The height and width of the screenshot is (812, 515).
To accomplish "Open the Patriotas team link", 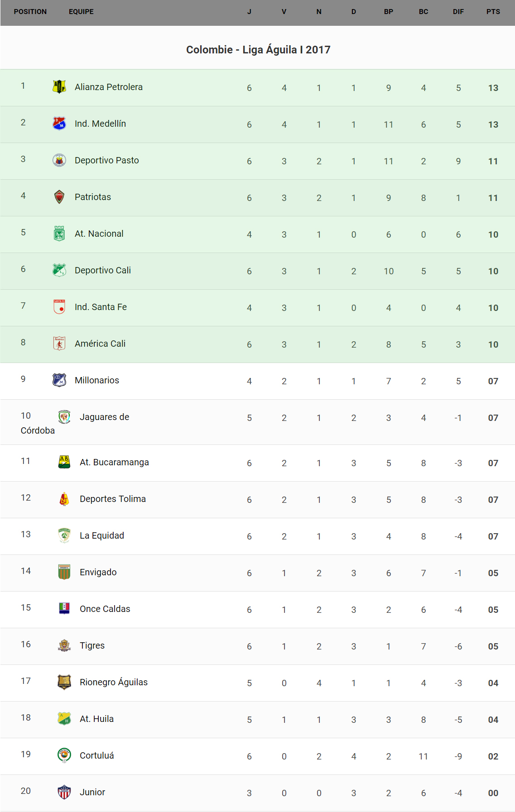I will coord(93,197).
